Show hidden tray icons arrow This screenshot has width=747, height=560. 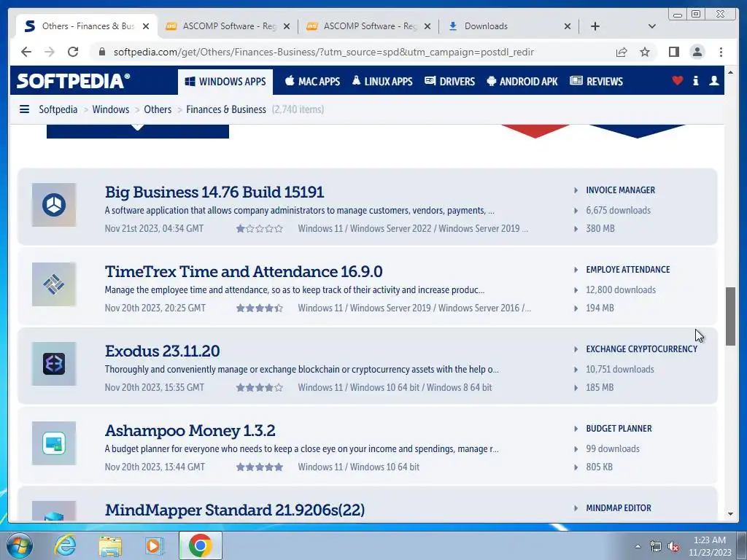click(x=638, y=546)
